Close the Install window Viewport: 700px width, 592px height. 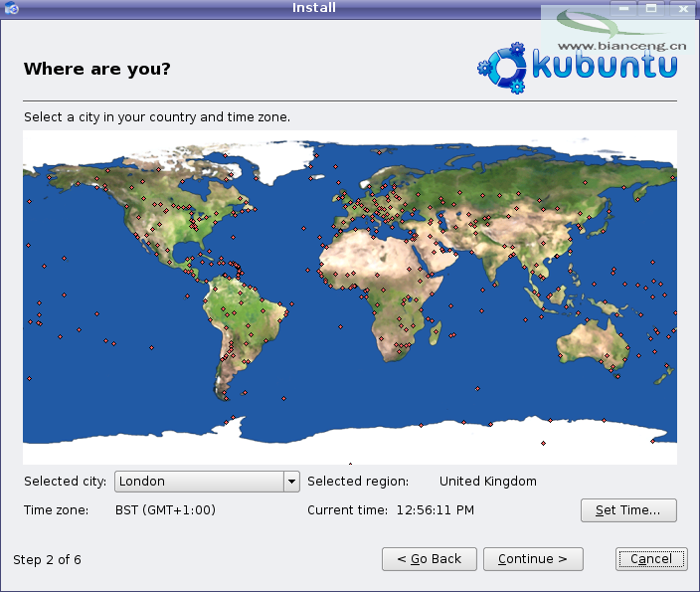point(683,8)
